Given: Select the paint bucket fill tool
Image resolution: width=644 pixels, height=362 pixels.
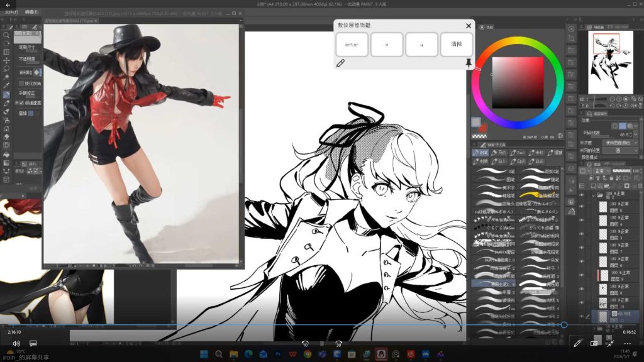Looking at the screenshot, I should 6,155.
